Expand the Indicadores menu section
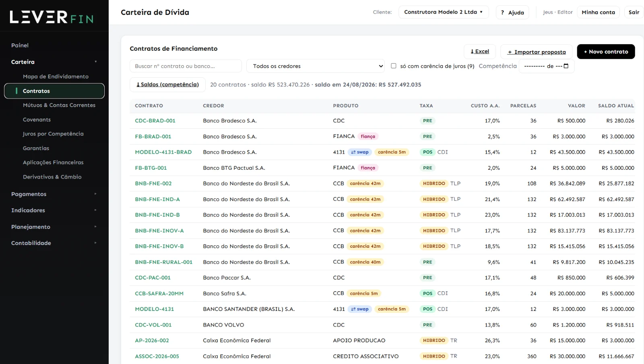The image size is (644, 364). [x=54, y=210]
